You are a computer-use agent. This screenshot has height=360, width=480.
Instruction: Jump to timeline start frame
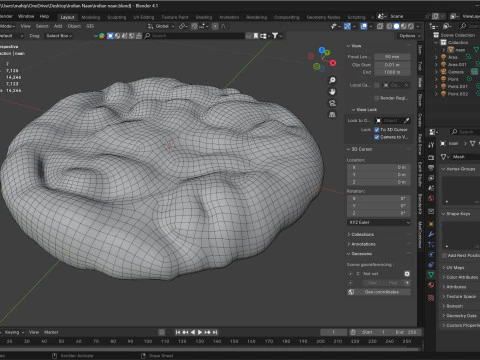(178, 332)
